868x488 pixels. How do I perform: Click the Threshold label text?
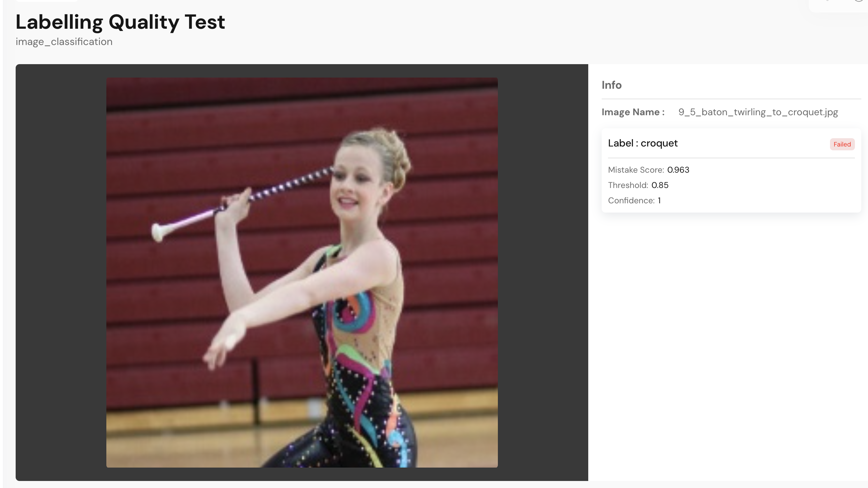coord(628,185)
